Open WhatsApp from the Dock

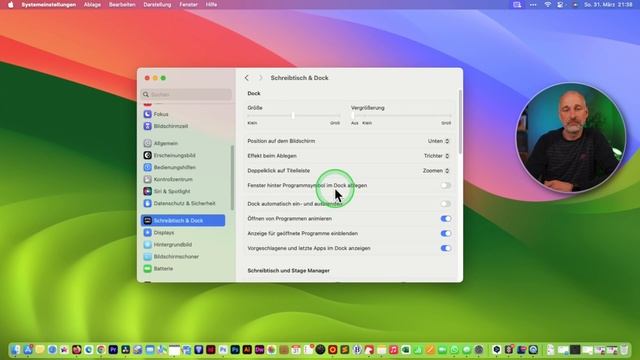454,349
